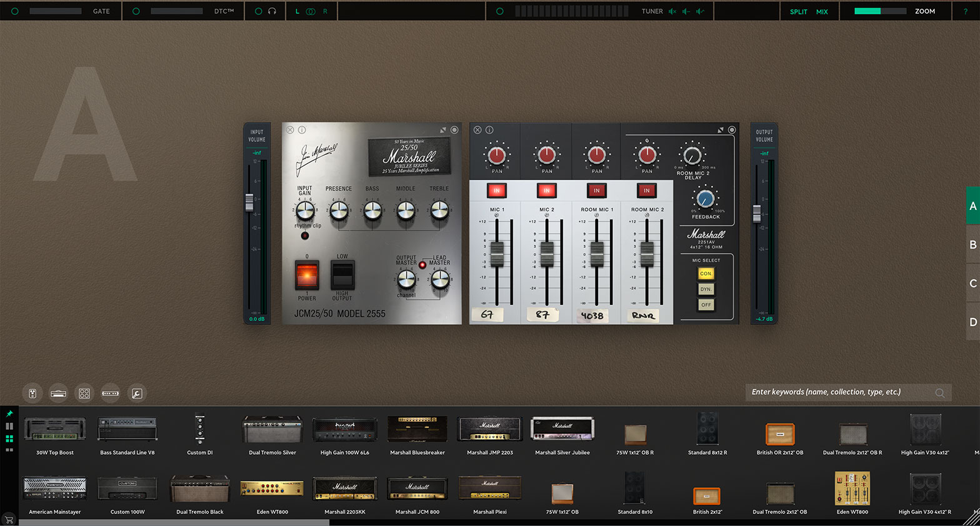Click the shopping cart icon

[x=9, y=519]
